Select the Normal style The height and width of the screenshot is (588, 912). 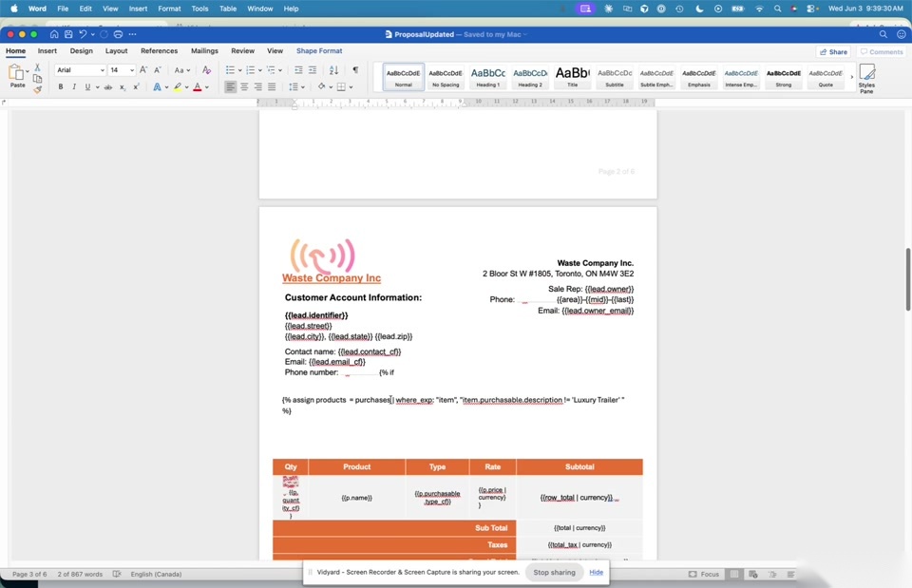(404, 77)
